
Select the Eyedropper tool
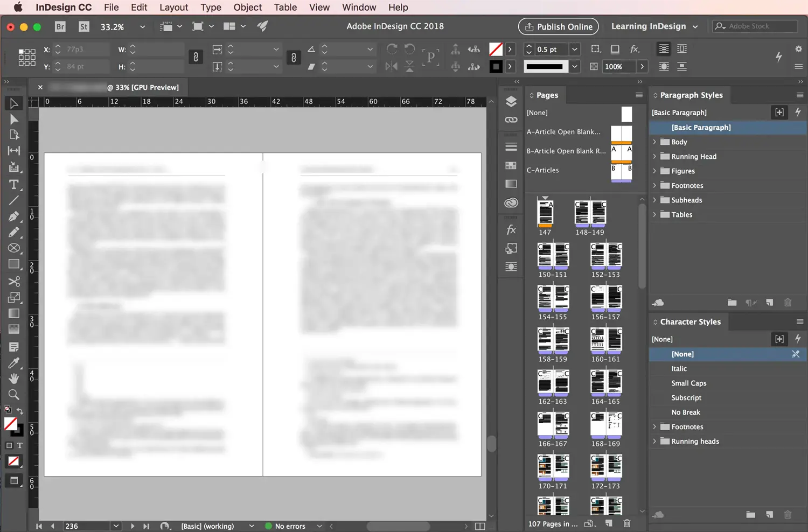point(14,362)
